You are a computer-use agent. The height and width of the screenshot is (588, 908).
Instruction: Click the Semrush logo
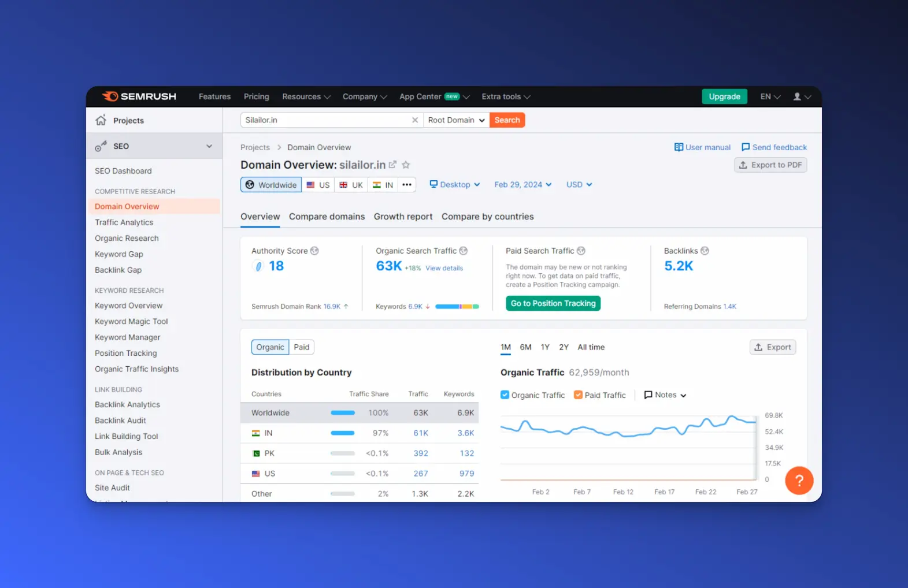tap(139, 96)
